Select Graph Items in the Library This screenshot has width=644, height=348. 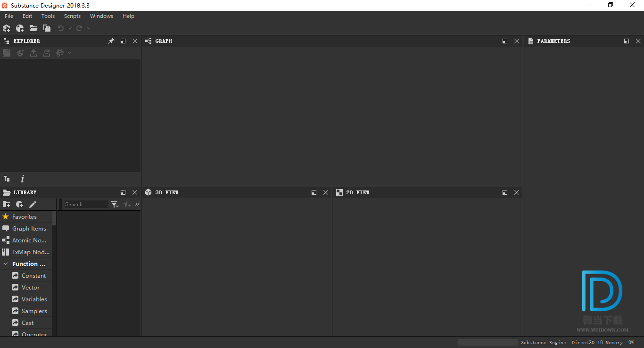tap(26, 229)
